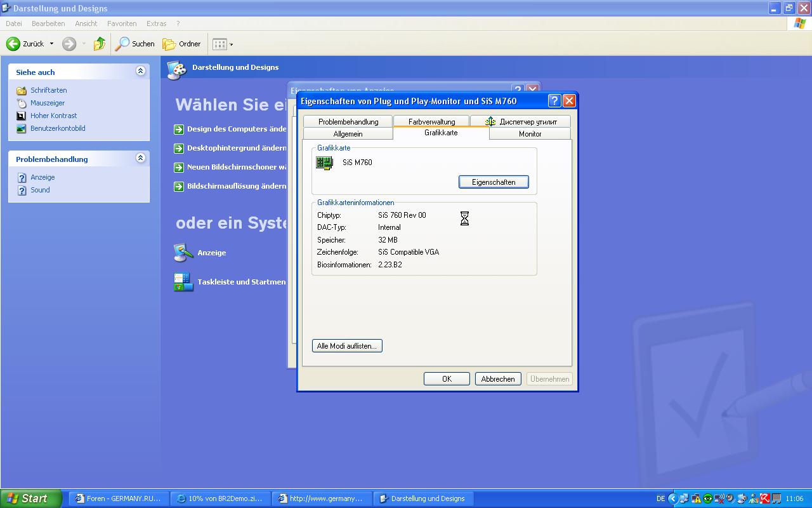Open the Bearbeiten menu

click(48, 23)
